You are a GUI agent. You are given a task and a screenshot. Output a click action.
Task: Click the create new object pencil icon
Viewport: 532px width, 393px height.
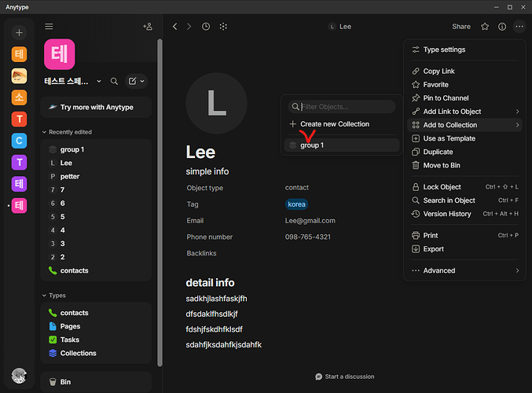pyautogui.click(x=132, y=81)
